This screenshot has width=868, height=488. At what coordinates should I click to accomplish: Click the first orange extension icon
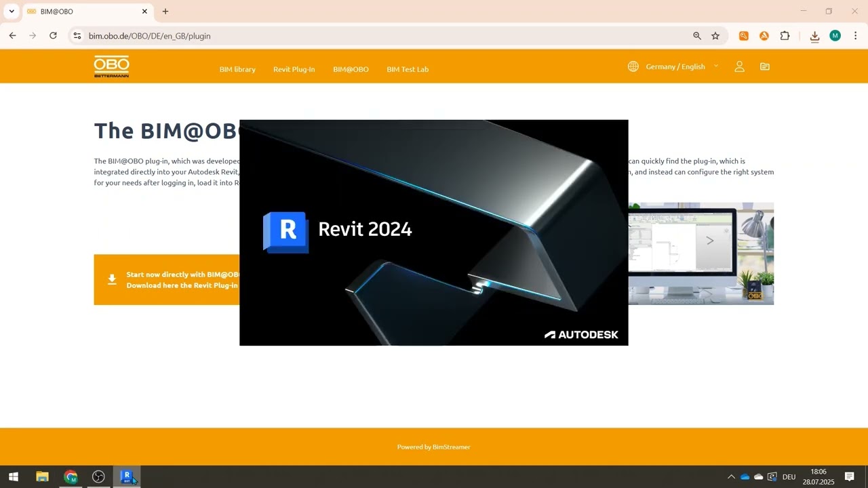click(x=744, y=36)
